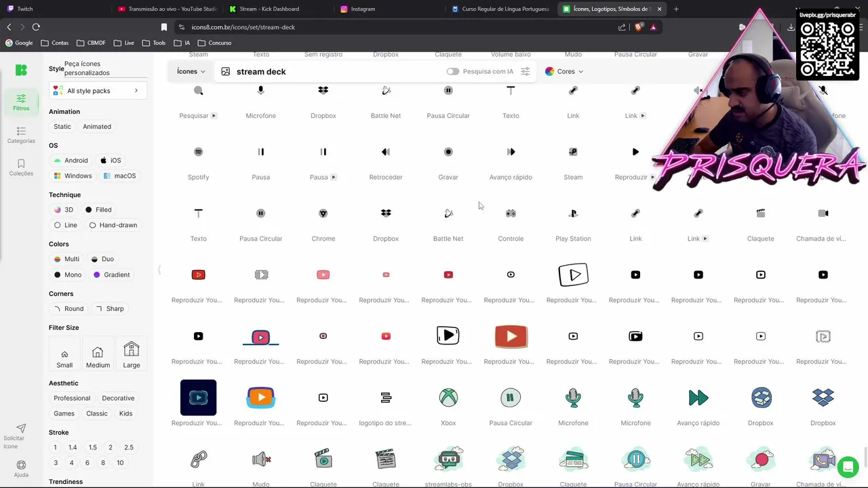This screenshot has width=868, height=488.
Task: Switch to the Instagram tab
Action: pyautogui.click(x=363, y=9)
